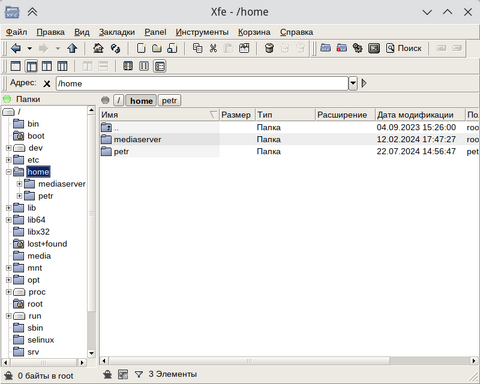
Task: Expand the dev tree node
Action: click(x=9, y=148)
